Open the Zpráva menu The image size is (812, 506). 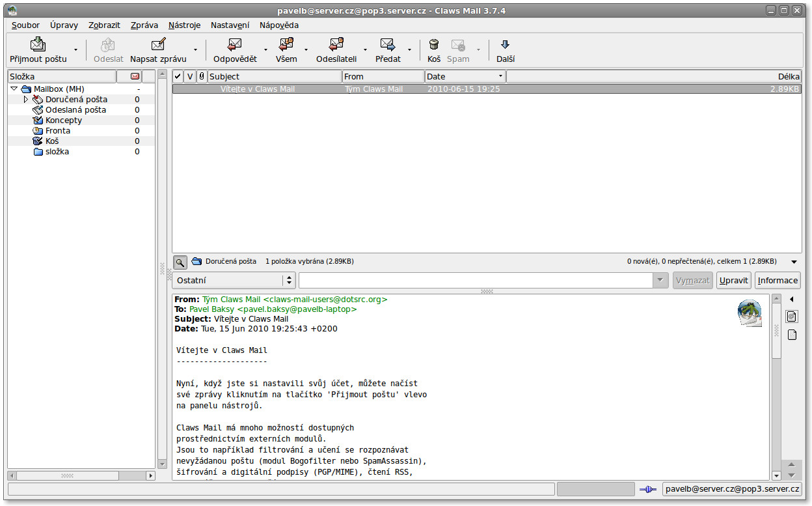144,25
